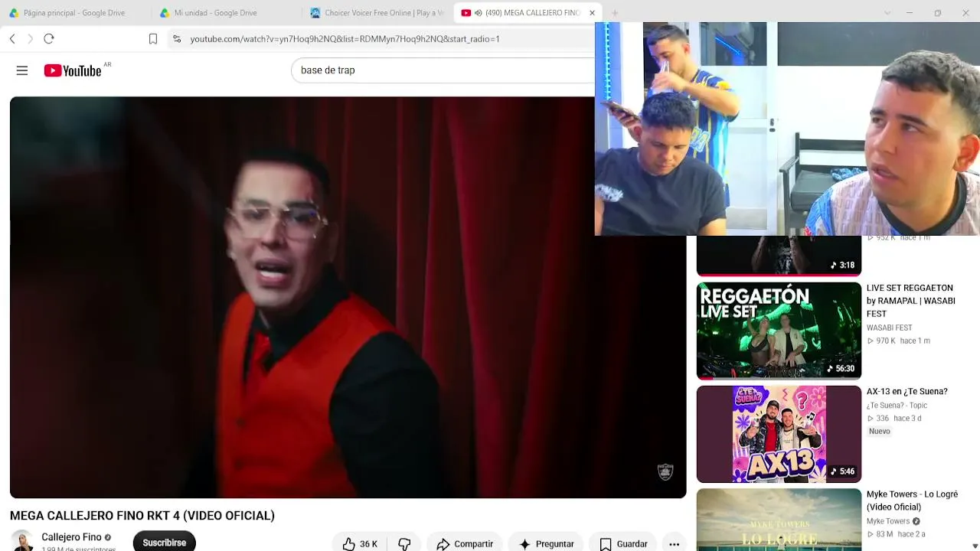Open Myke Towers - Lo Logré title
The height and width of the screenshot is (551, 980).
[x=913, y=500]
